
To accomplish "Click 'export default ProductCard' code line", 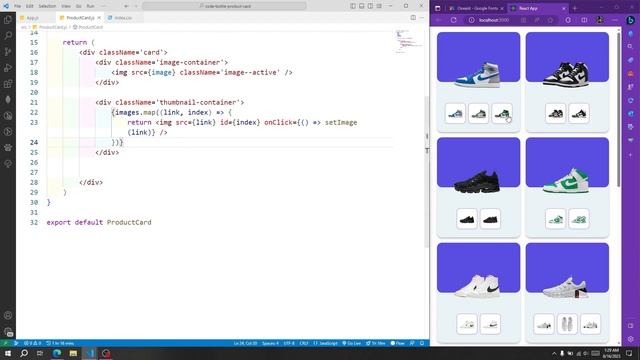I will 99,222.
